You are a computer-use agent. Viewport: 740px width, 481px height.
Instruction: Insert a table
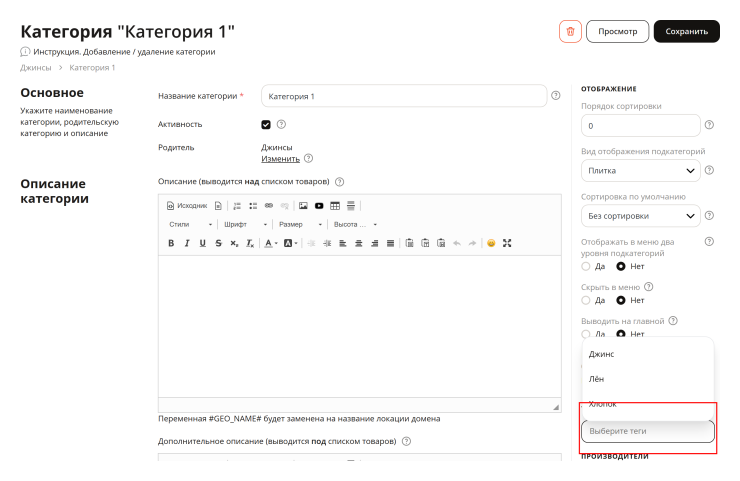(x=335, y=206)
